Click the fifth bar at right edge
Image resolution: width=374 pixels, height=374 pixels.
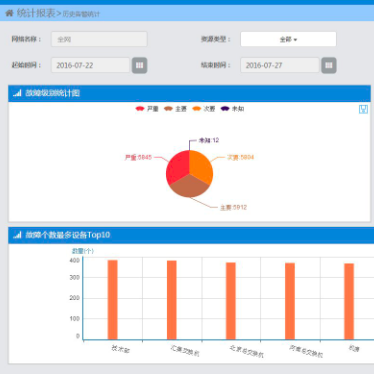click(349, 301)
